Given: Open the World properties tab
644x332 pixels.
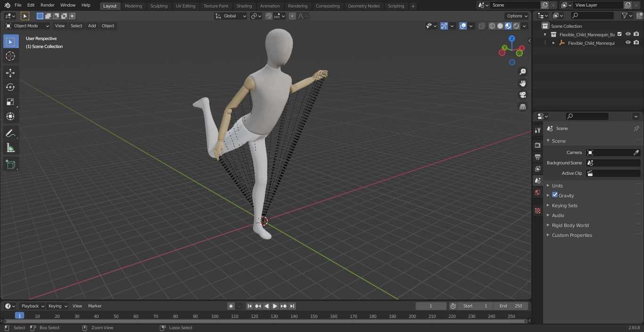Looking at the screenshot, I should tap(537, 192).
